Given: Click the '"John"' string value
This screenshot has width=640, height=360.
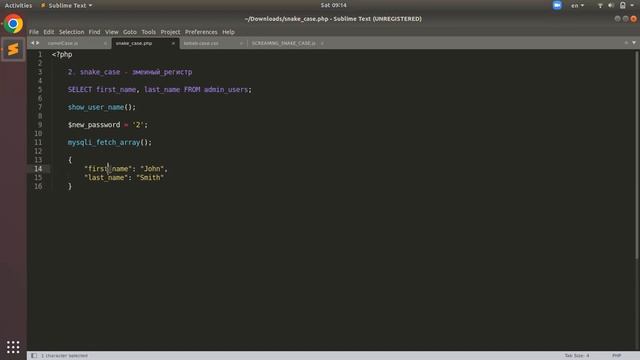Looking at the screenshot, I should click(152, 169).
